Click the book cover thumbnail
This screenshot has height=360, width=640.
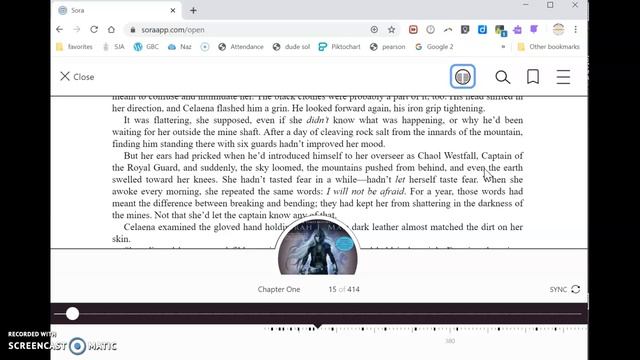click(x=318, y=248)
